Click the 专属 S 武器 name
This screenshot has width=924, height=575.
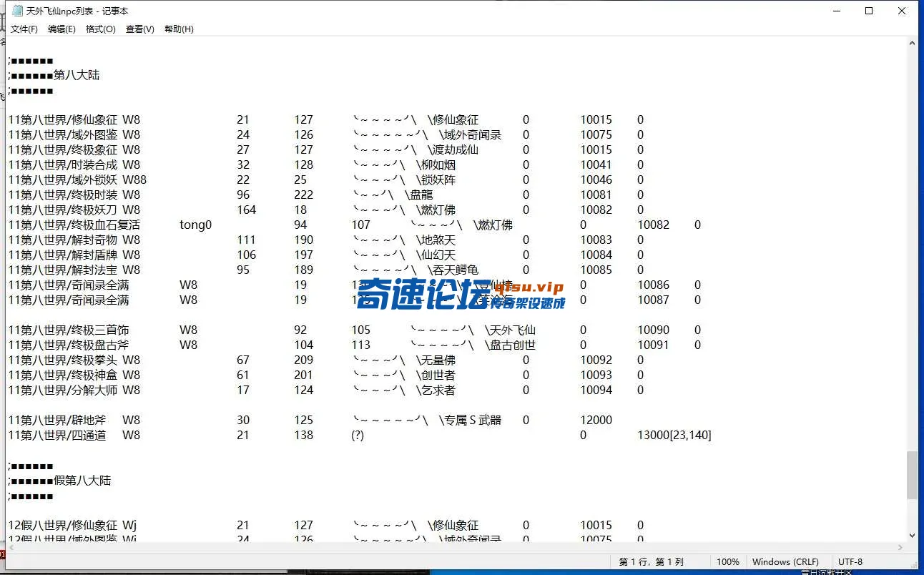click(x=473, y=421)
